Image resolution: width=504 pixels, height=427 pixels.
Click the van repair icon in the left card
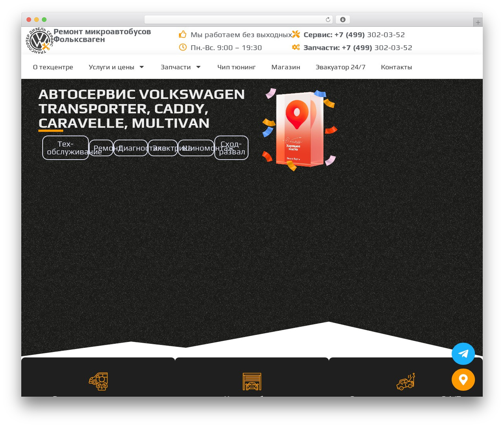click(x=98, y=381)
